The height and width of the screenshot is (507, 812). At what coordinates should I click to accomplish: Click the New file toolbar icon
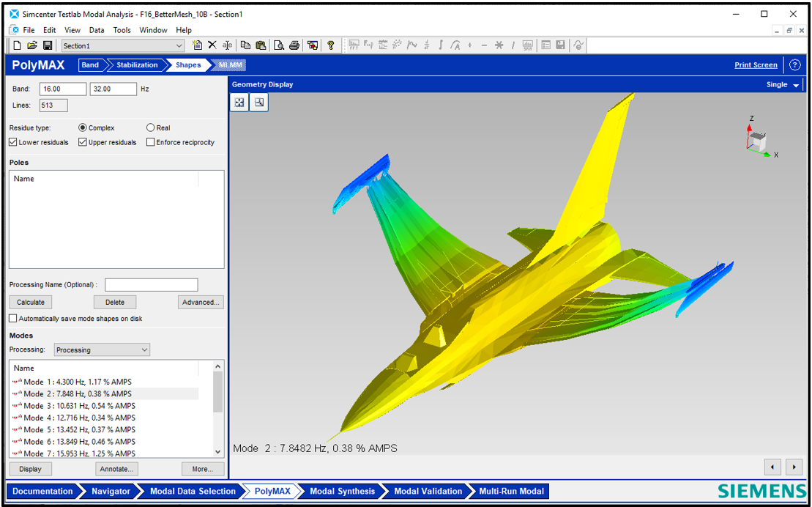point(17,45)
